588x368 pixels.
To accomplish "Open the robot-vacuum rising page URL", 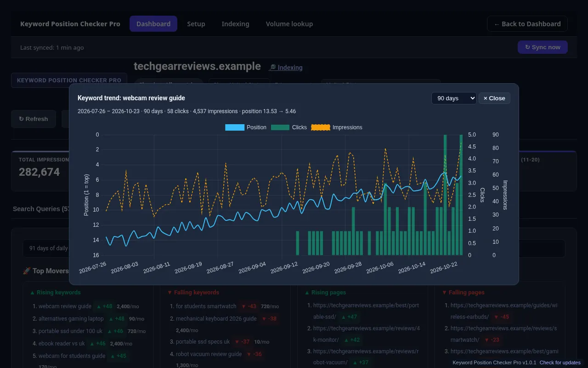I will coord(367,357).
